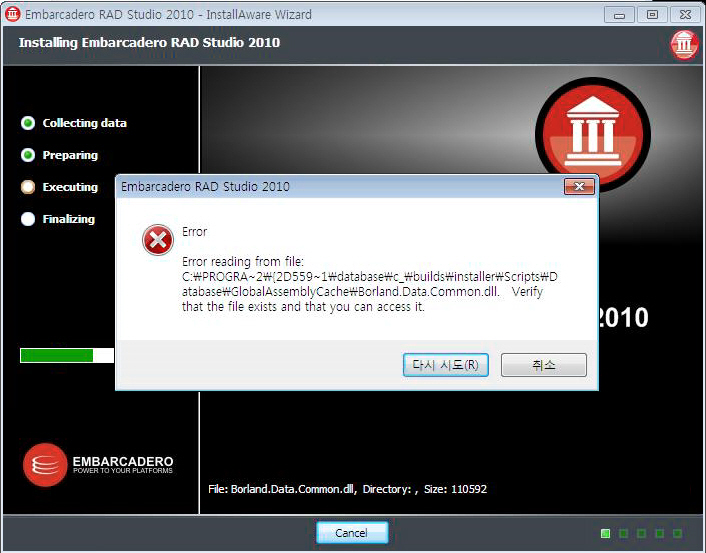
Task: Select the Finalizing step indicator
Action: click(28, 219)
